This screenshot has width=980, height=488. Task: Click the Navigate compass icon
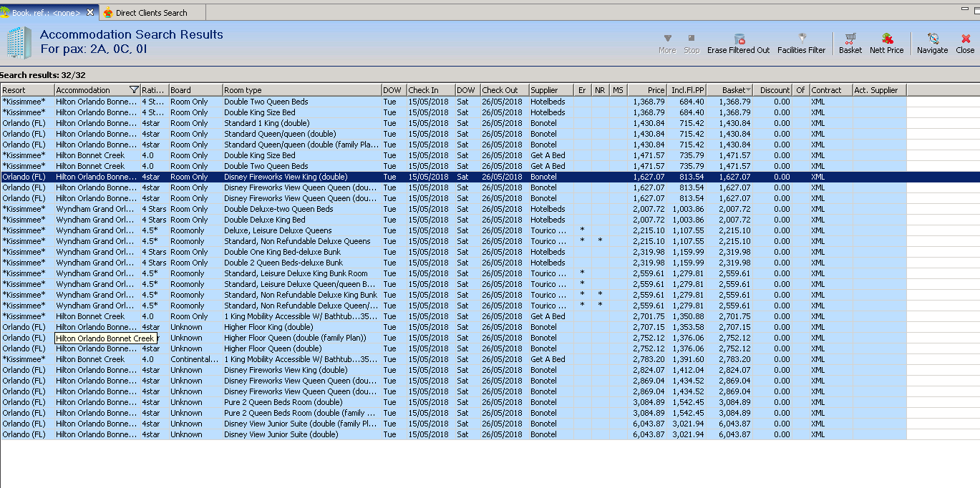click(933, 39)
